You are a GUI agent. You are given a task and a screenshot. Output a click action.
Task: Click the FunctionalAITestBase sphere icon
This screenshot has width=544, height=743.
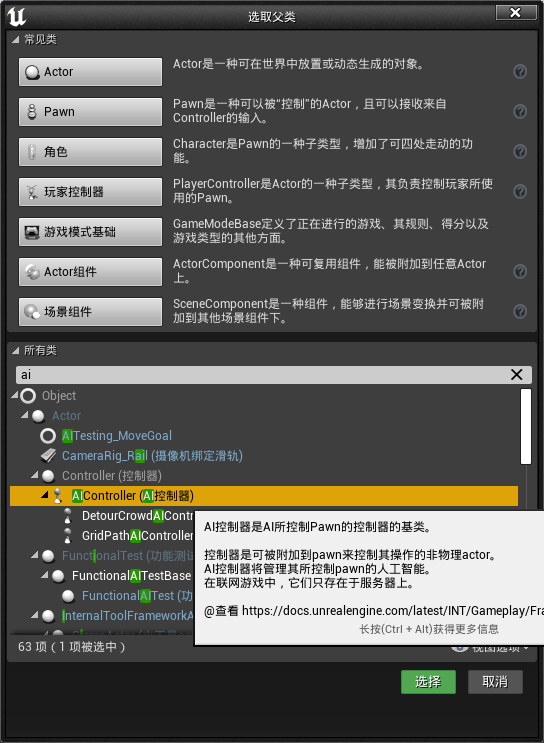pos(58,576)
